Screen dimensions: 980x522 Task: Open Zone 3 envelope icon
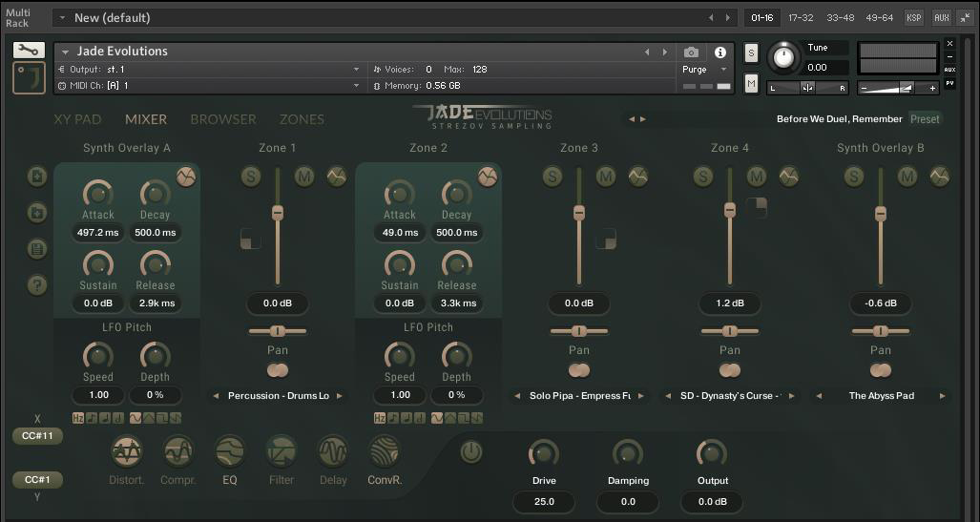point(638,177)
